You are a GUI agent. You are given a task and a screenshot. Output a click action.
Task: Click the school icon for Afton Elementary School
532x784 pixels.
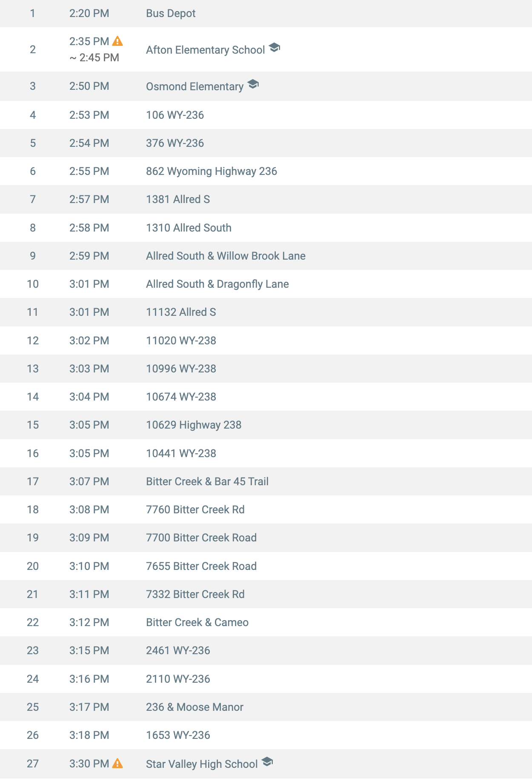click(275, 48)
